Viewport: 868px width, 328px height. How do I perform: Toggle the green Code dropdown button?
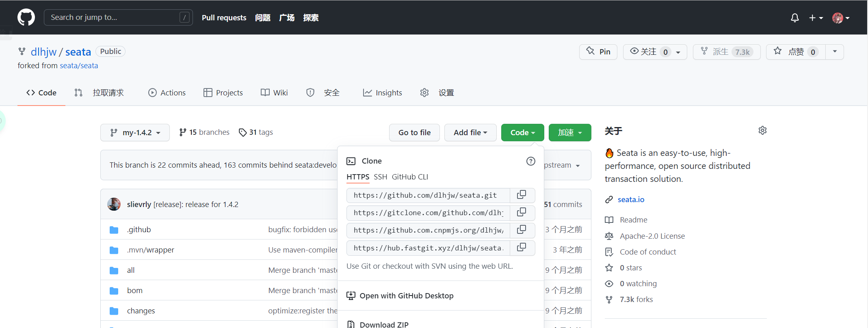click(x=522, y=133)
